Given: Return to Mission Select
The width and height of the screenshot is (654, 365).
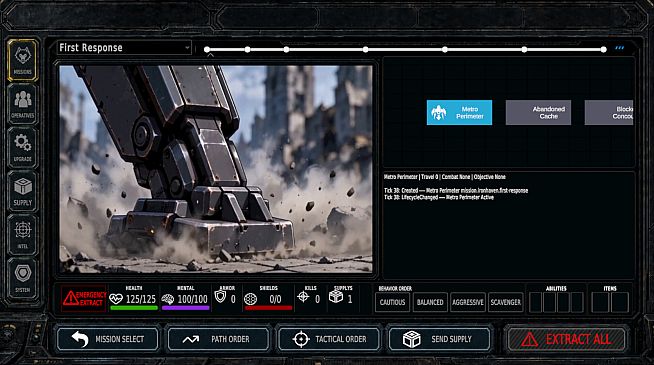Looking at the screenshot, I should click(x=108, y=339).
